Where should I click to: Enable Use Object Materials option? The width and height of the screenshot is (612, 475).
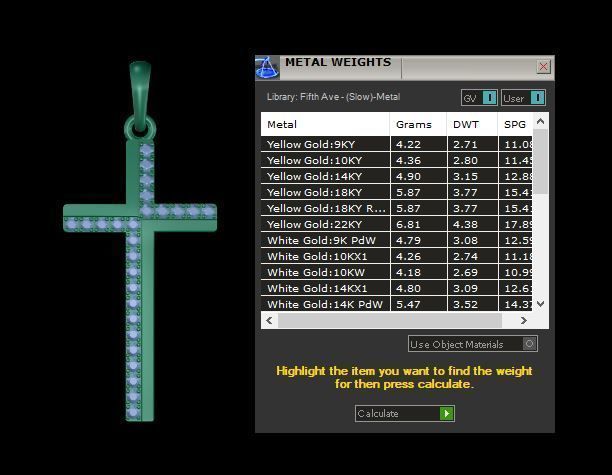473,344
